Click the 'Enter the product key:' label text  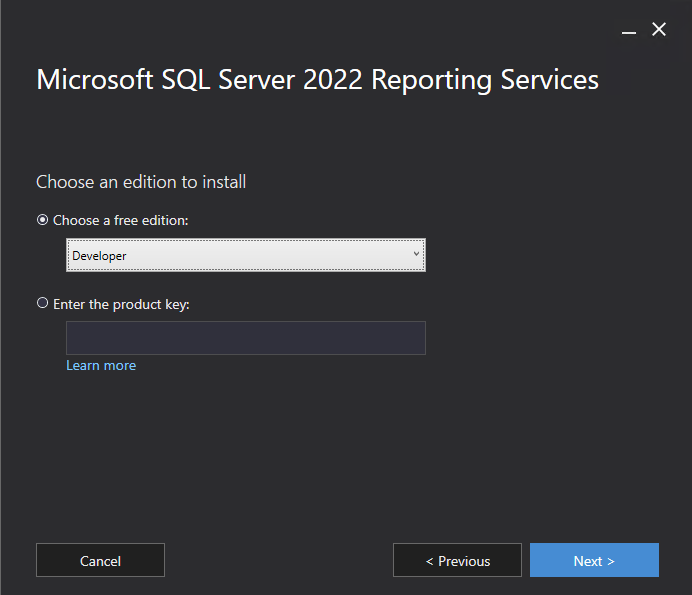(121, 304)
